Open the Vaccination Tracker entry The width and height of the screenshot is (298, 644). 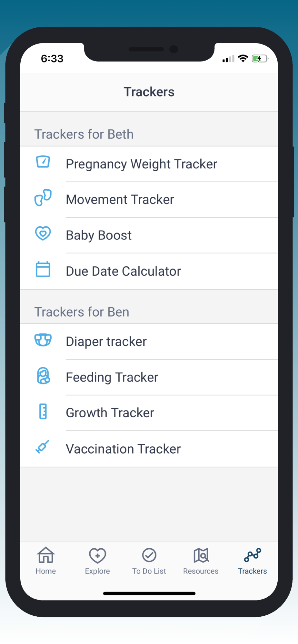(123, 449)
